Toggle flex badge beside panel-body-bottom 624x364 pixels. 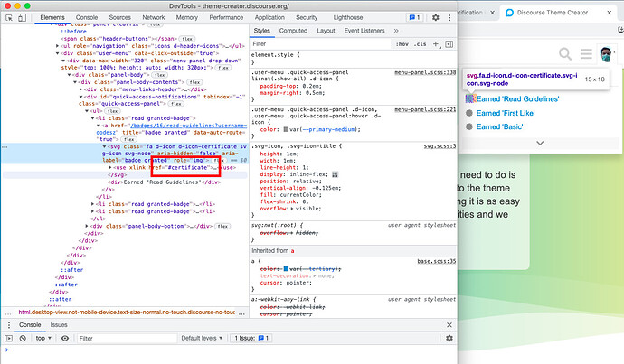222,226
